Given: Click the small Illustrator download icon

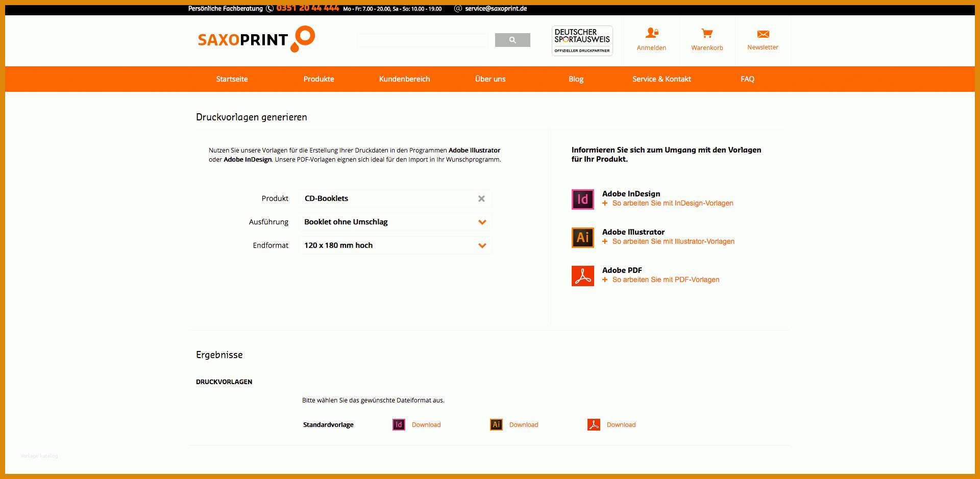Looking at the screenshot, I should tap(496, 424).
